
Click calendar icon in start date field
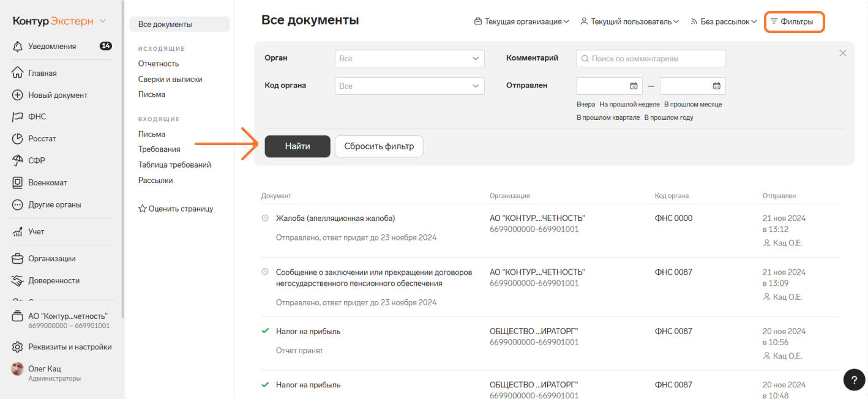click(x=634, y=86)
